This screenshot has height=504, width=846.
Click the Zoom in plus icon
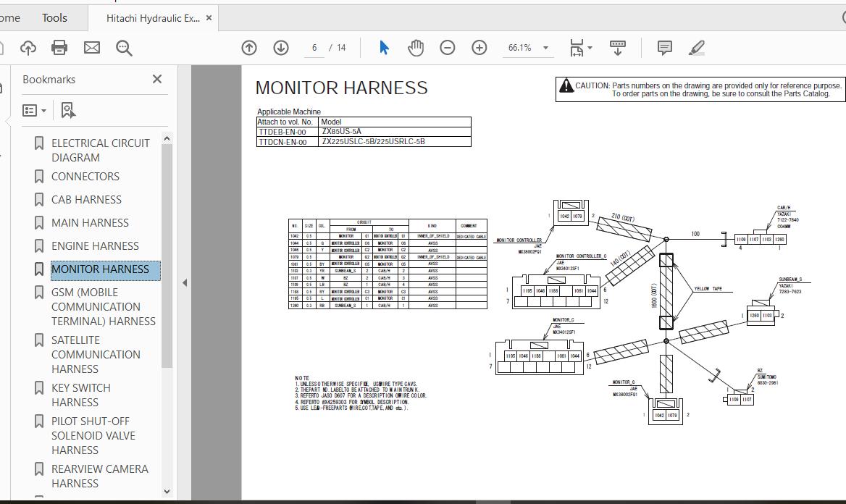point(479,48)
